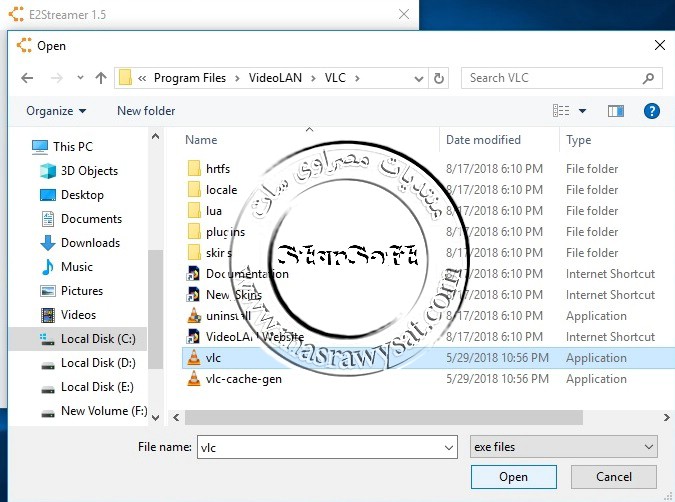
Task: Click horizontal scrollbar left arrow
Action: click(x=176, y=418)
